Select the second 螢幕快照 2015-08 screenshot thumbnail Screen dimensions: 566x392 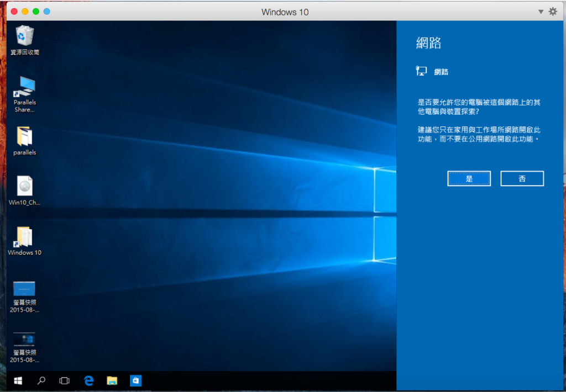[24, 339]
